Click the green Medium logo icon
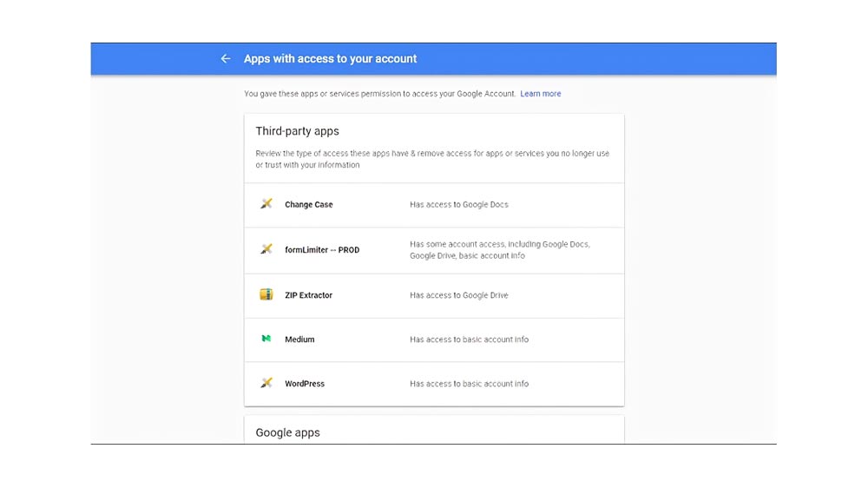The image size is (868, 488). [266, 339]
